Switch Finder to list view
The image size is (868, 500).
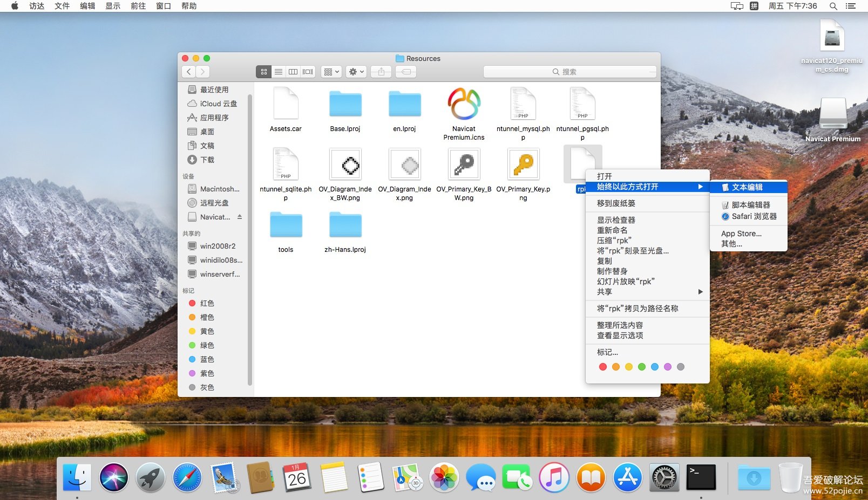coord(279,72)
